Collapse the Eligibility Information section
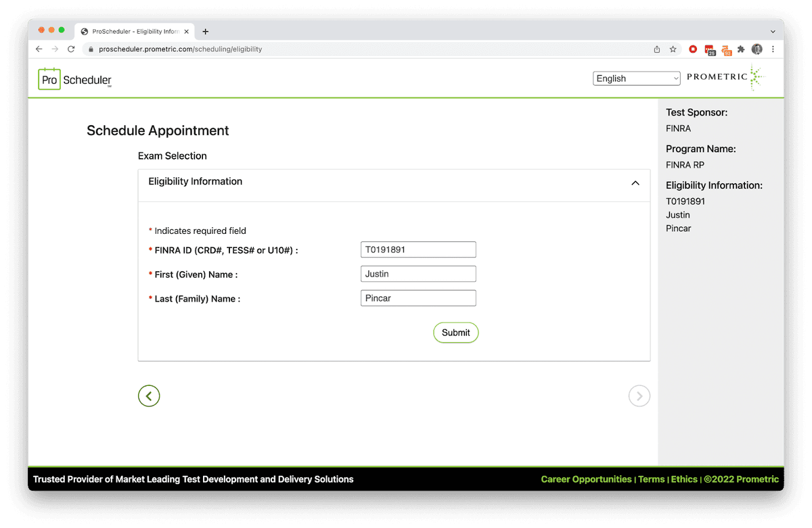812x528 pixels. click(635, 183)
